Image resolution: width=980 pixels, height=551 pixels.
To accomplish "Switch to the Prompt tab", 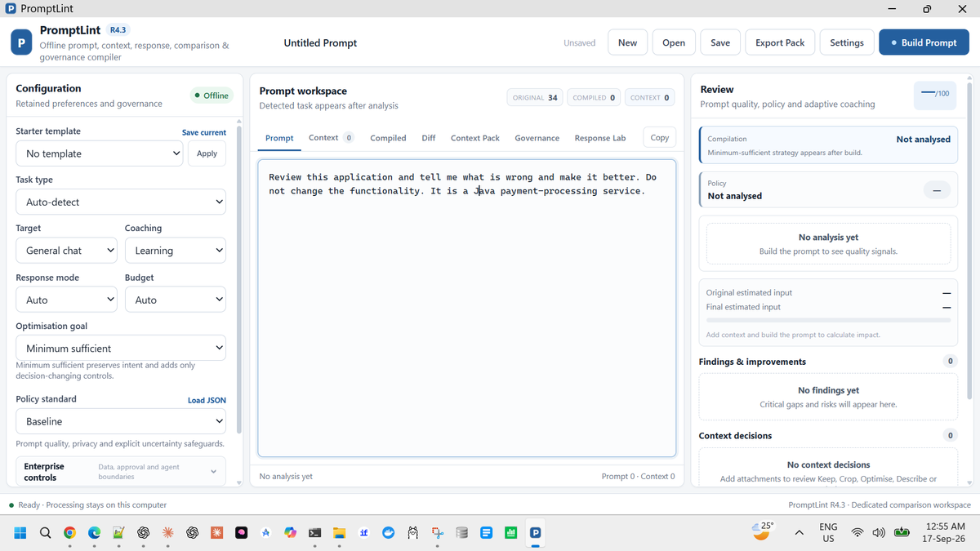I will [279, 138].
